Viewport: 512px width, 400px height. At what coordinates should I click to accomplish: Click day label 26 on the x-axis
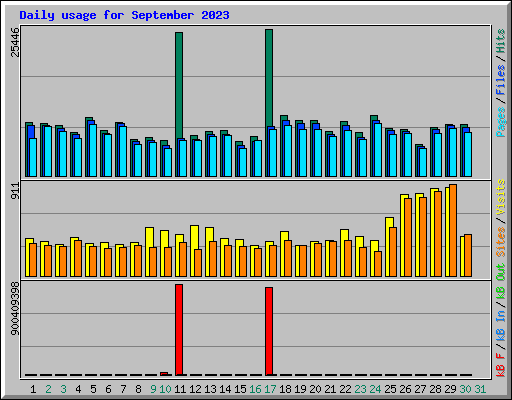(x=405, y=389)
